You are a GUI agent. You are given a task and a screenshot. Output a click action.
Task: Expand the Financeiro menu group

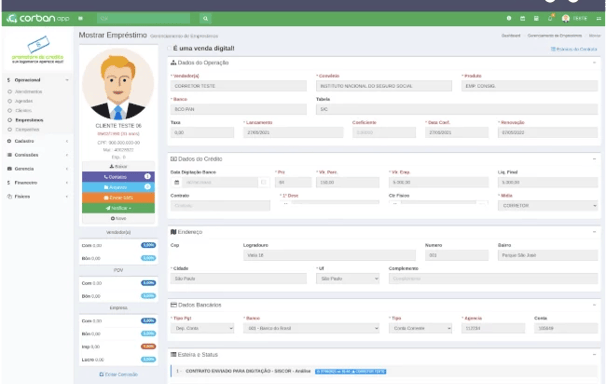click(37, 182)
